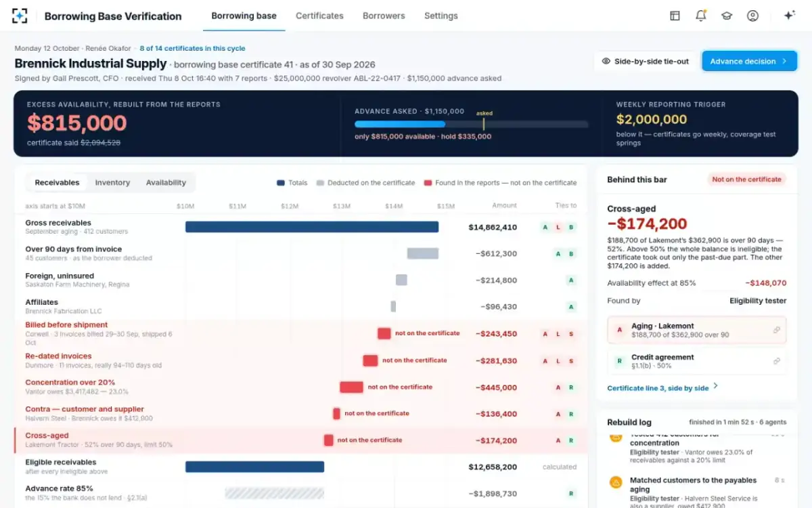The image size is (812, 508).
Task: Switch to the Borrowing base tab
Action: click(x=244, y=16)
